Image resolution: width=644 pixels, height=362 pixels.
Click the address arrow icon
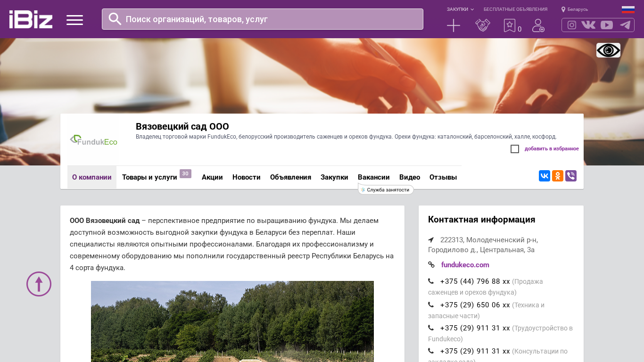(431, 240)
